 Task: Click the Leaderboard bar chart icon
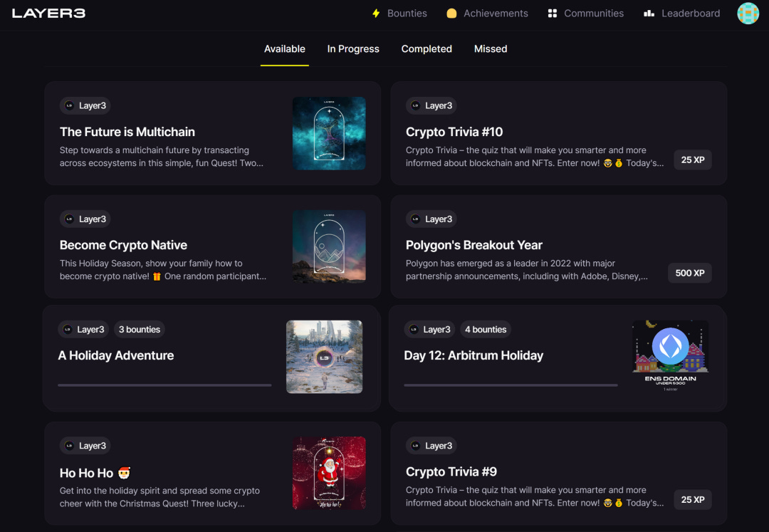tap(649, 14)
